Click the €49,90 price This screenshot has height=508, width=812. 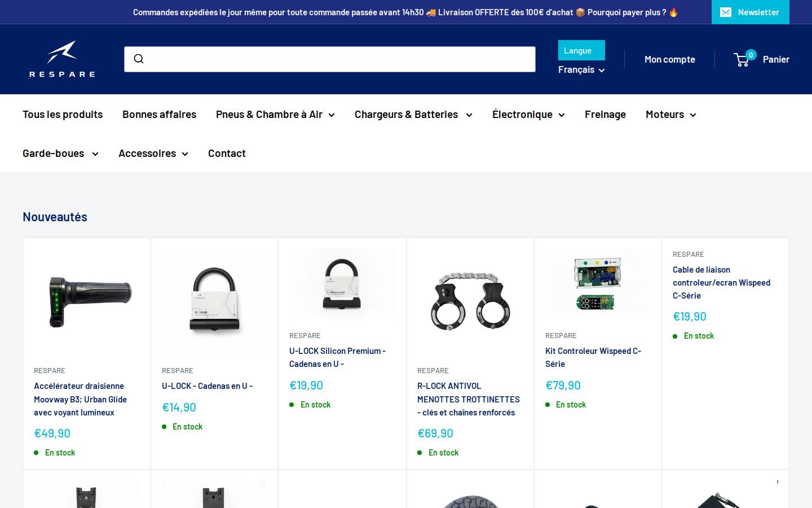[52, 433]
